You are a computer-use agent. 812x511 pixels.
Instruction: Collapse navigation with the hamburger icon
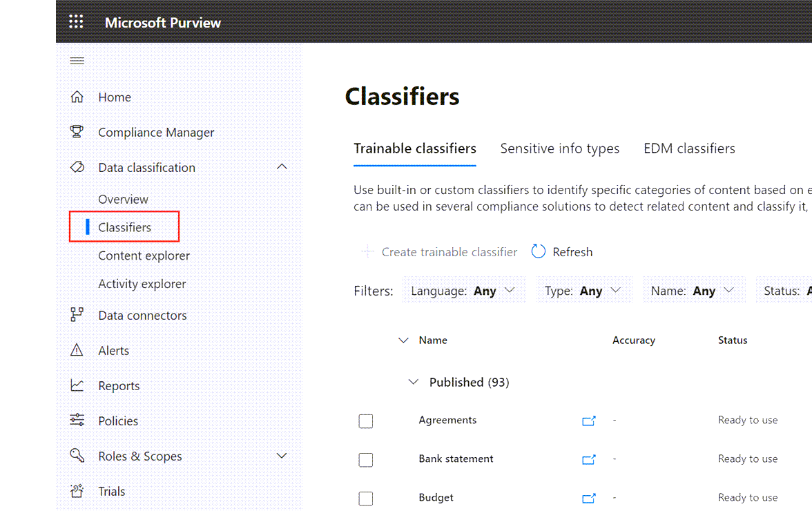click(x=77, y=61)
